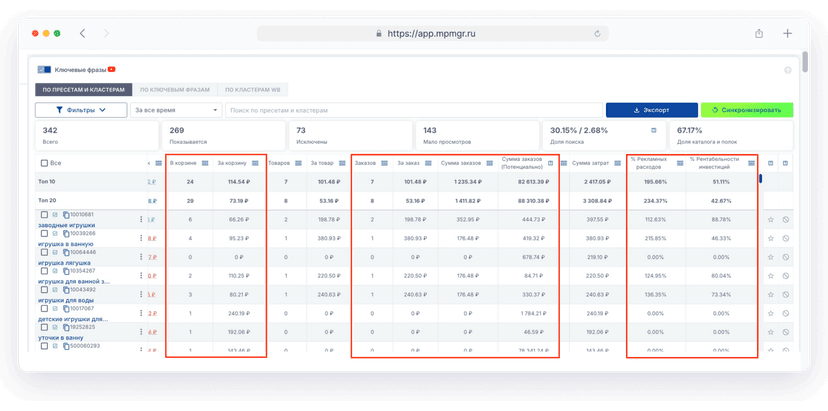This screenshot has height=411, width=828.
Task: Click info icon on Доля поиска card
Action: pos(654,130)
